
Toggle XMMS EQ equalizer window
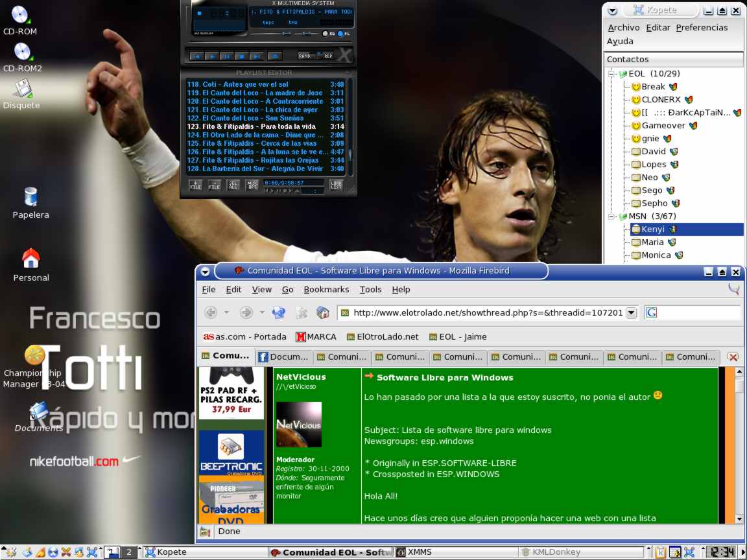(x=329, y=34)
